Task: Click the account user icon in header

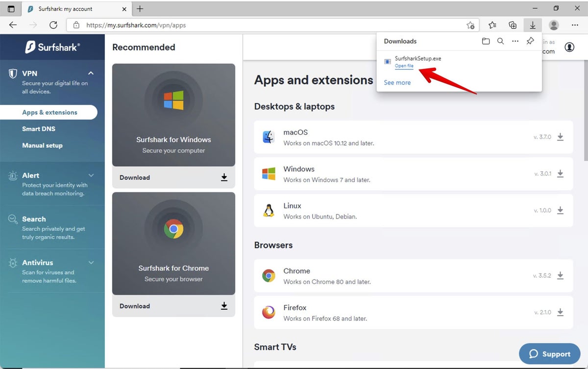Action: pos(569,47)
